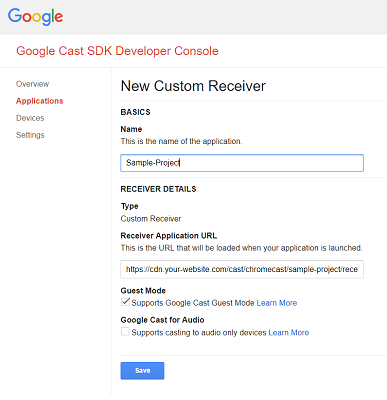This screenshot has width=387, height=400.
Task: Click the Receiver Application URL field
Action: pos(242,269)
